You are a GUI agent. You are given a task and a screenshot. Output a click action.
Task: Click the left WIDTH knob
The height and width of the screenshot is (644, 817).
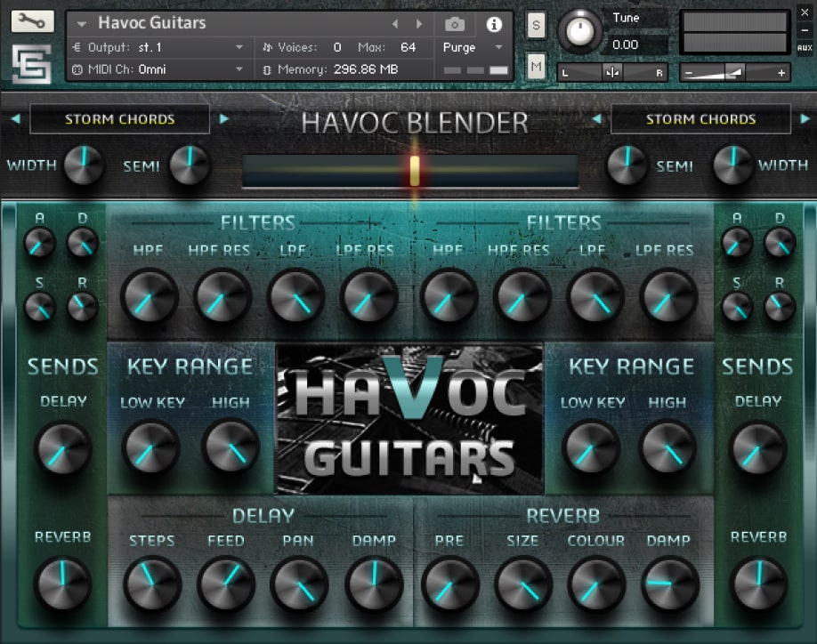(x=84, y=165)
